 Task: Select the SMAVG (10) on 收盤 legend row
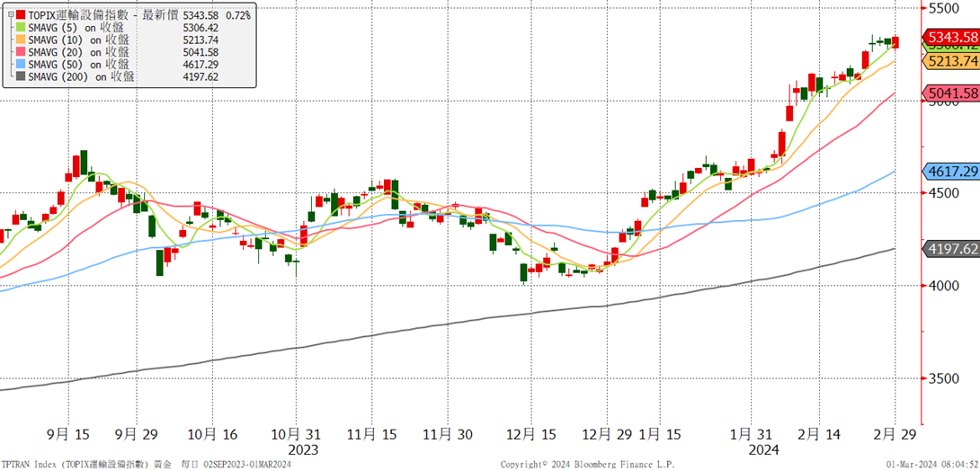click(x=78, y=40)
